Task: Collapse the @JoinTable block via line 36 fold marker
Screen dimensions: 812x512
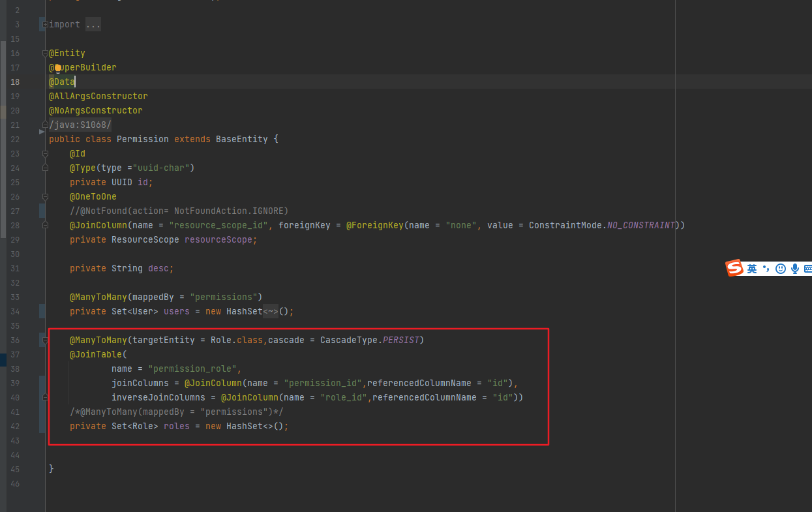Action: tap(44, 340)
